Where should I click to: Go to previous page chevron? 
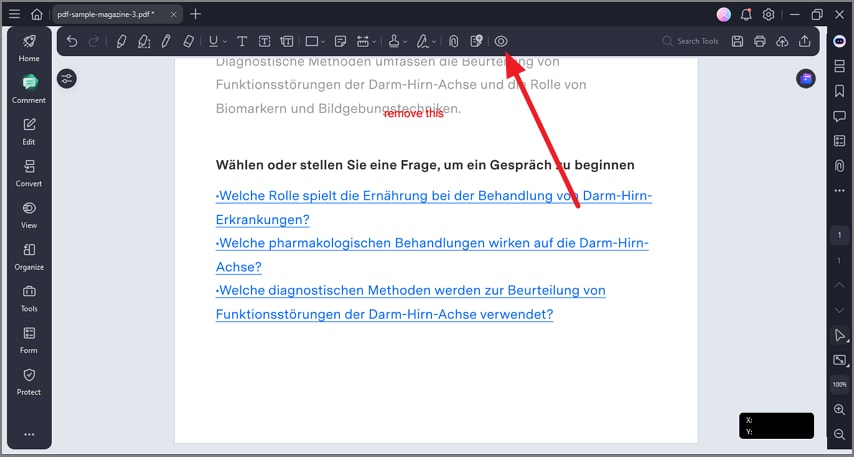(x=839, y=285)
